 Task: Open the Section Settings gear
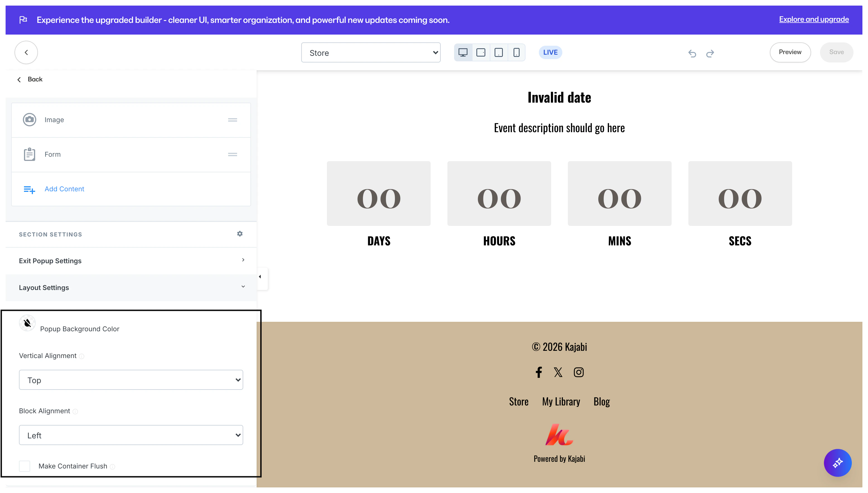click(x=240, y=234)
